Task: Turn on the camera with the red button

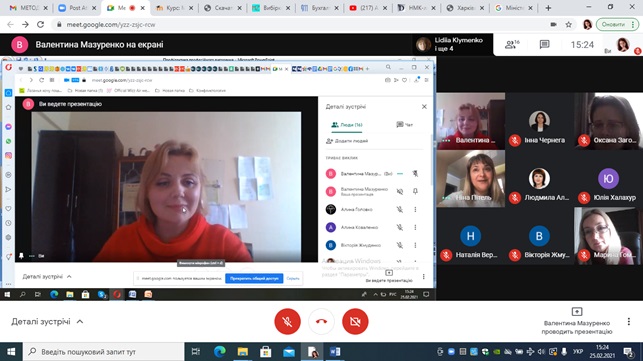Action: coord(355,321)
